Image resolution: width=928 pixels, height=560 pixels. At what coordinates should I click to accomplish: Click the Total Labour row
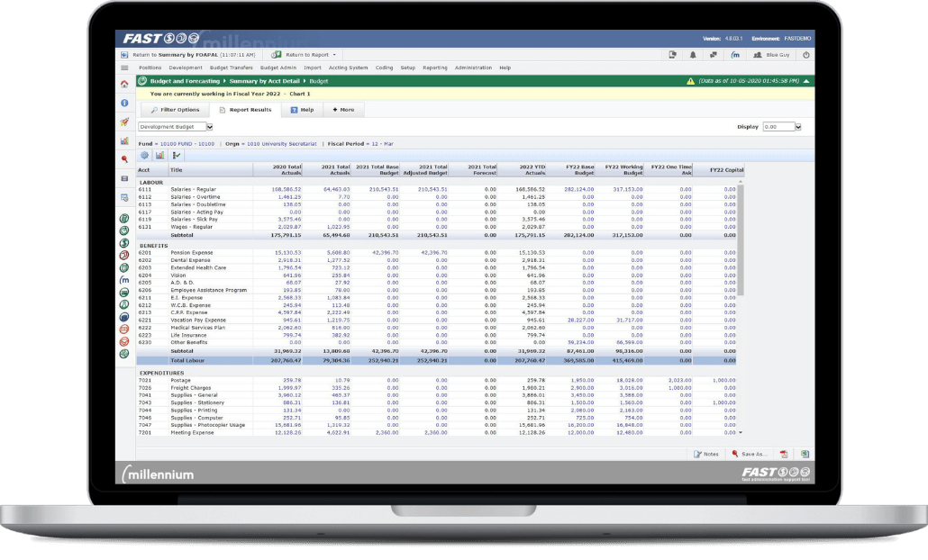pyautogui.click(x=436, y=360)
